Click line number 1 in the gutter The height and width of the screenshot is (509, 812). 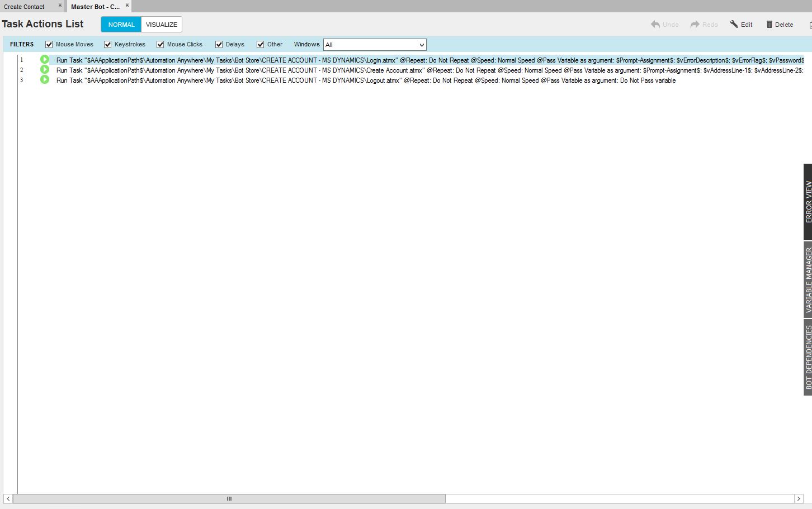click(22, 60)
